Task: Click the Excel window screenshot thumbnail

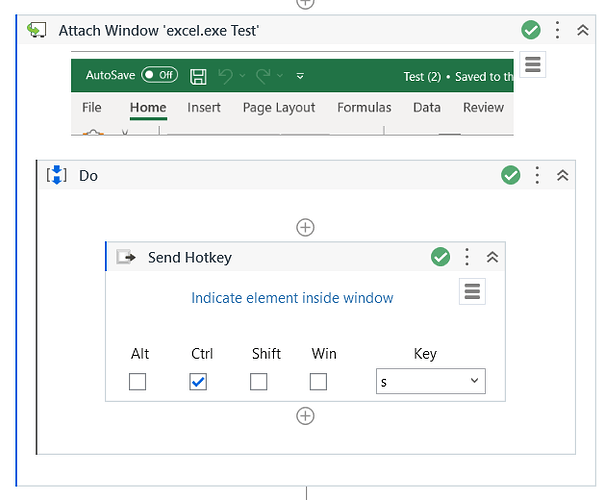Action: (292, 93)
